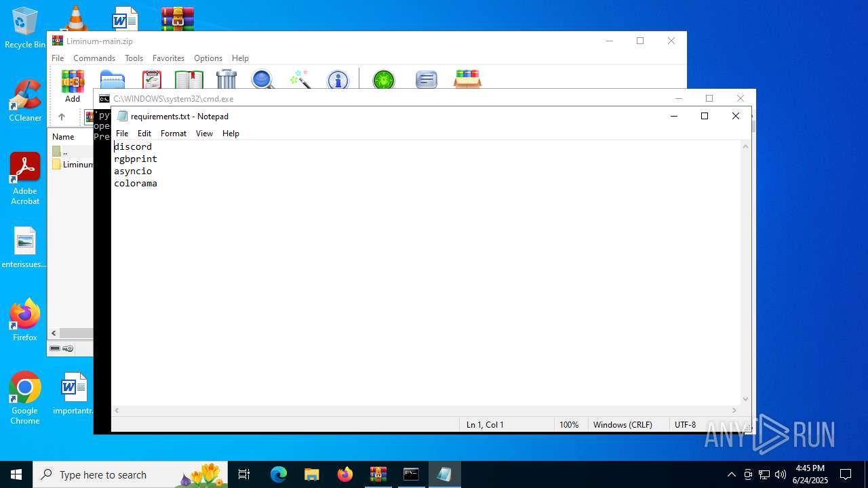This screenshot has height=488, width=868.
Task: Open WinRAR Help menu
Action: pos(240,58)
